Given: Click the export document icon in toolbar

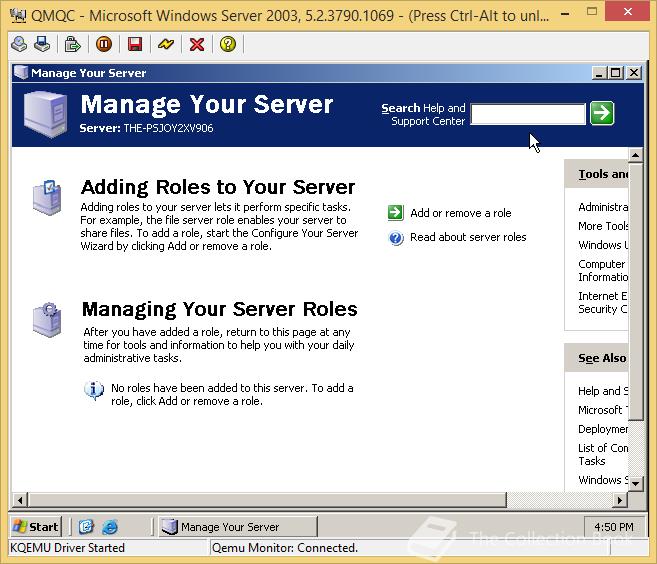Looking at the screenshot, I should point(72,44).
